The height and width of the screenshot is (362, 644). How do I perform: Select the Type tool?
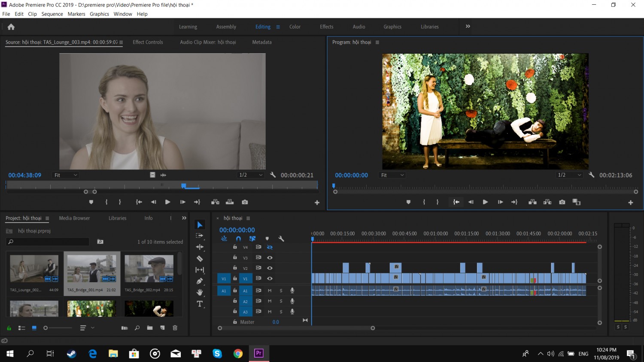200,304
